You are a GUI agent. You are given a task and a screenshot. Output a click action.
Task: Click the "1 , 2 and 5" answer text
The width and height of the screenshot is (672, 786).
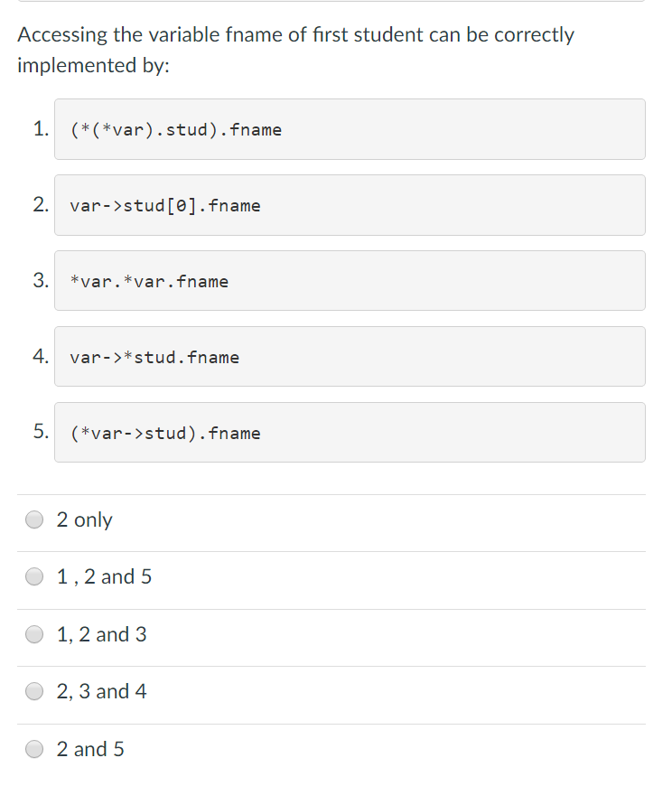[104, 577]
